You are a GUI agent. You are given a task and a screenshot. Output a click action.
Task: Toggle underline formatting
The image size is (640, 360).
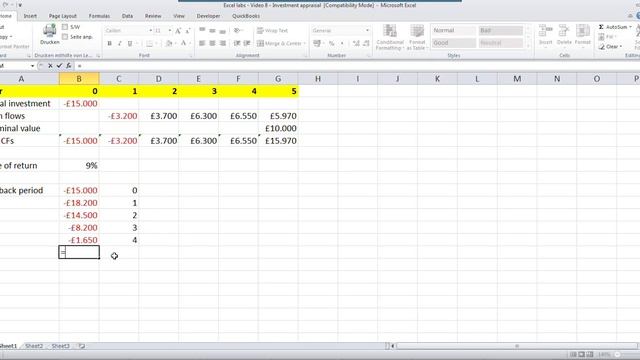(x=130, y=43)
